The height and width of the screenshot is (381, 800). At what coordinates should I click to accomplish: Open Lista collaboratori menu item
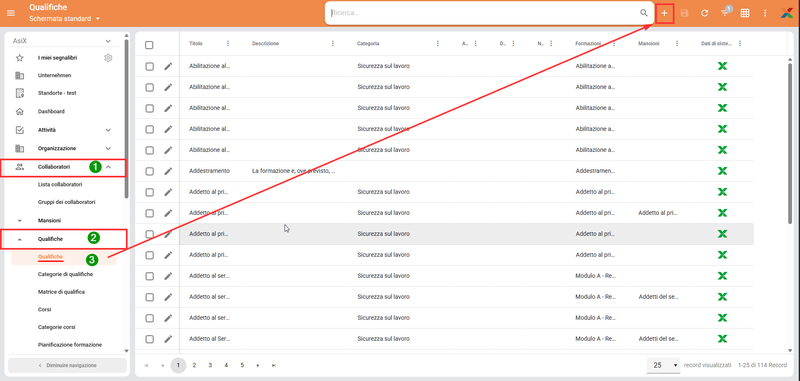(60, 184)
